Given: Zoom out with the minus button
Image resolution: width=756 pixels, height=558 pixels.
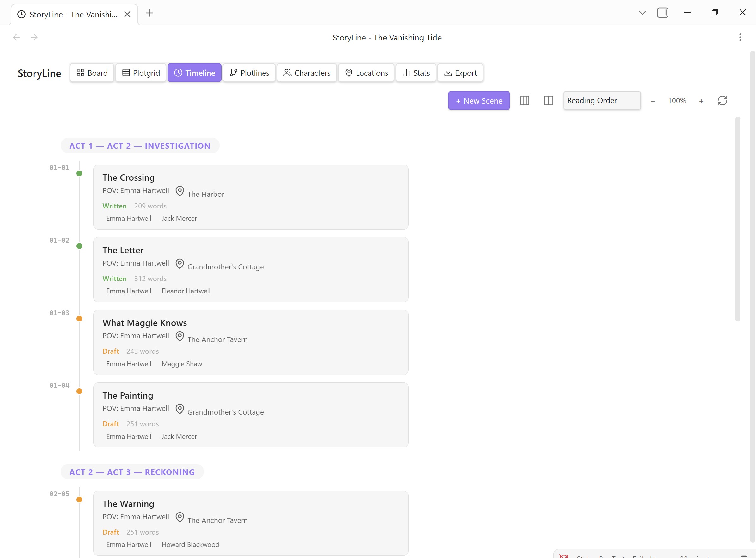Looking at the screenshot, I should 653,101.
